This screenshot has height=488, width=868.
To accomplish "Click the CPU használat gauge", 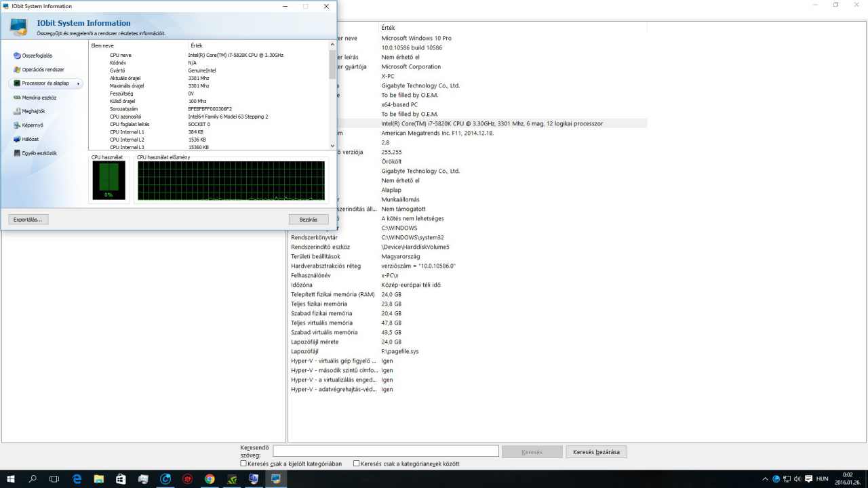I will (x=108, y=180).
